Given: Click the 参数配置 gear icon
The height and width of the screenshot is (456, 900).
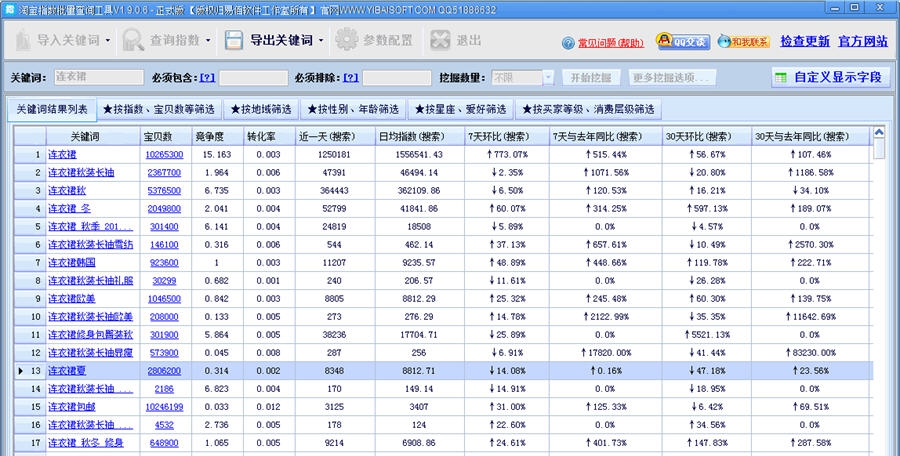Looking at the screenshot, I should (x=346, y=40).
